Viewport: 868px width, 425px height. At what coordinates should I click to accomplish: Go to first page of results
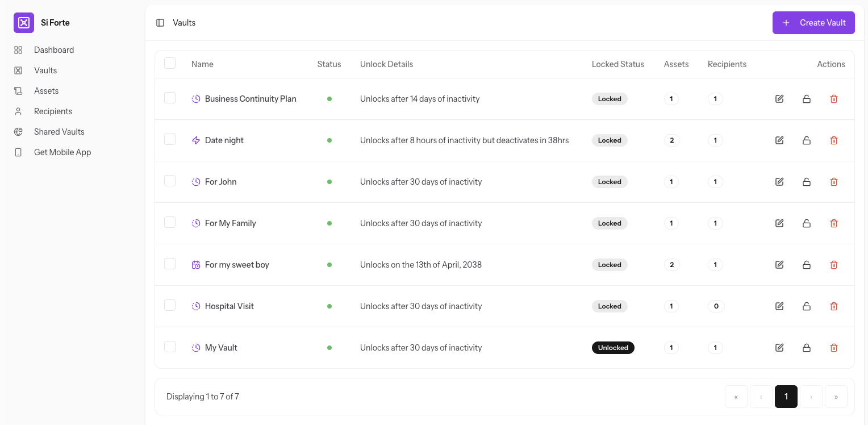(x=736, y=397)
